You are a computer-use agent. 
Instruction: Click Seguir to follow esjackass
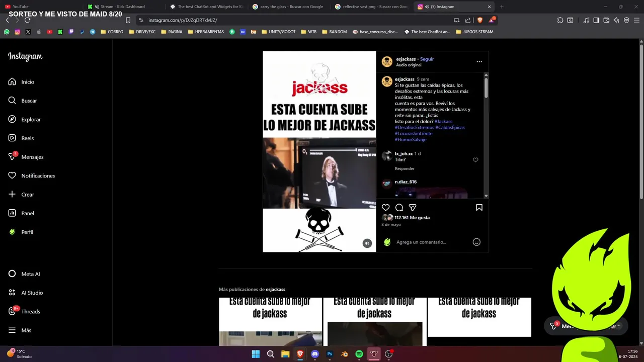(427, 59)
